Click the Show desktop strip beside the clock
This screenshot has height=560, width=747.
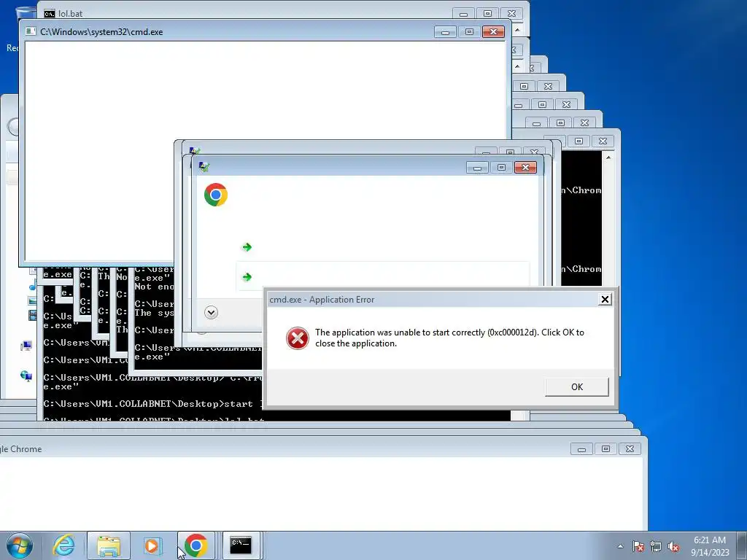tap(743, 545)
